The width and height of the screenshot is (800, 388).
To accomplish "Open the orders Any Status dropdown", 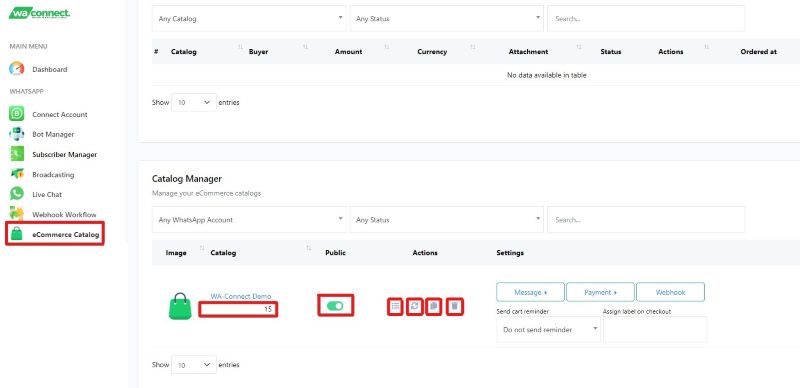I will click(x=446, y=18).
